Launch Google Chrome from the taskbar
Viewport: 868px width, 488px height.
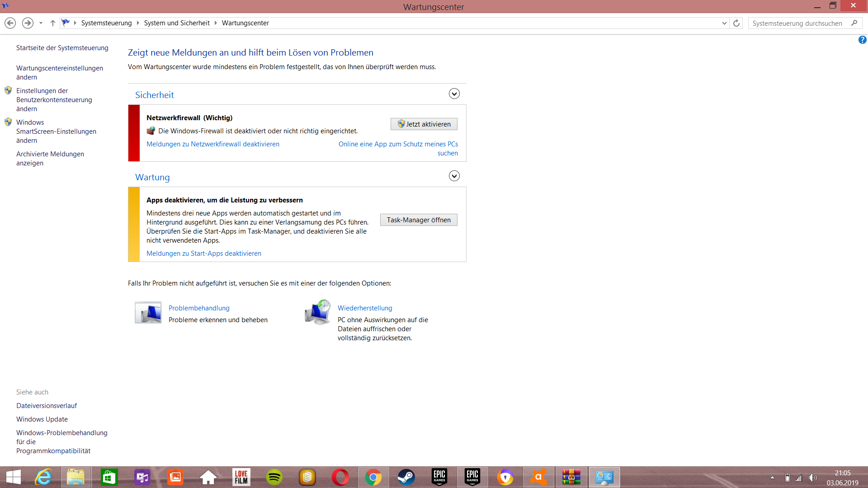(x=373, y=477)
